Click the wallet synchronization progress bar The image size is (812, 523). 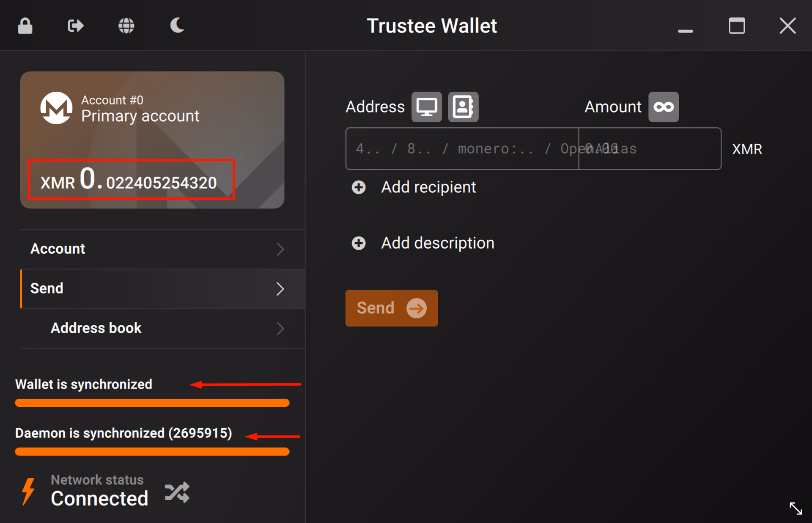point(152,403)
